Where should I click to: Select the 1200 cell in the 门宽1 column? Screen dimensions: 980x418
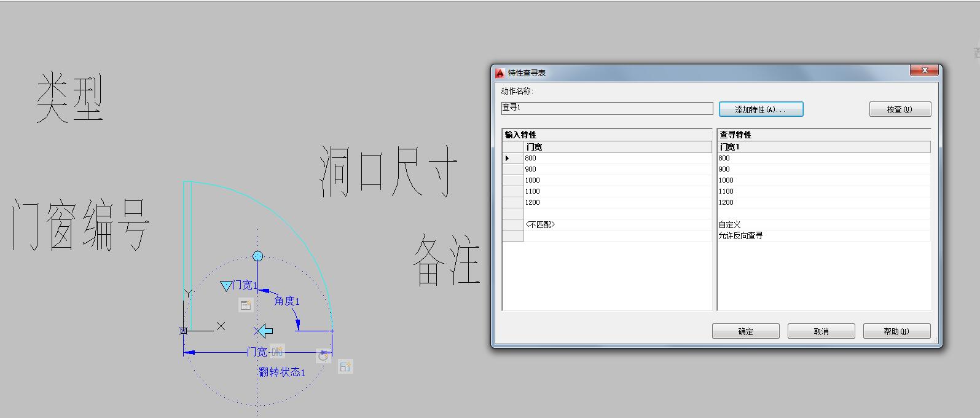pyautogui.click(x=823, y=202)
